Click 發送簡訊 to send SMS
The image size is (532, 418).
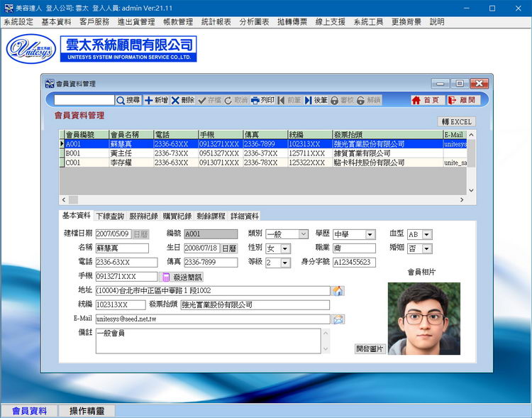[183, 277]
